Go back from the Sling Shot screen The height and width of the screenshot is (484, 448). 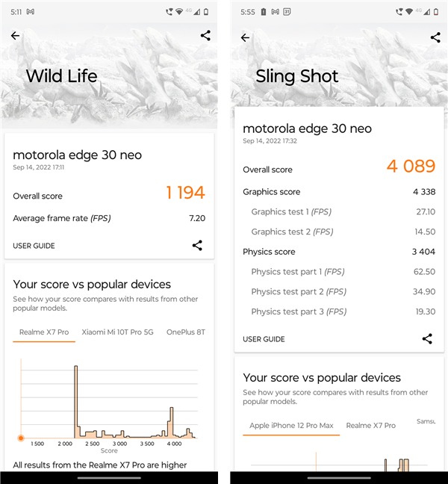click(x=246, y=37)
